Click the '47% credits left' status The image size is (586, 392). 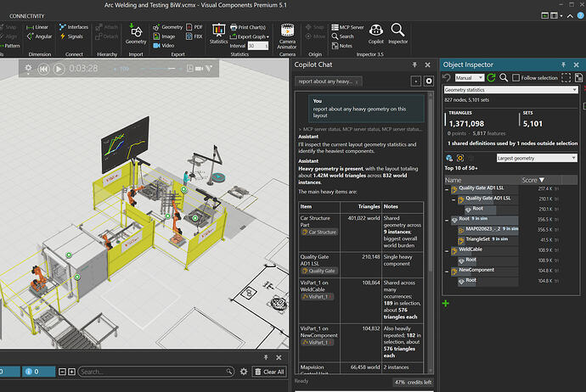tap(413, 383)
